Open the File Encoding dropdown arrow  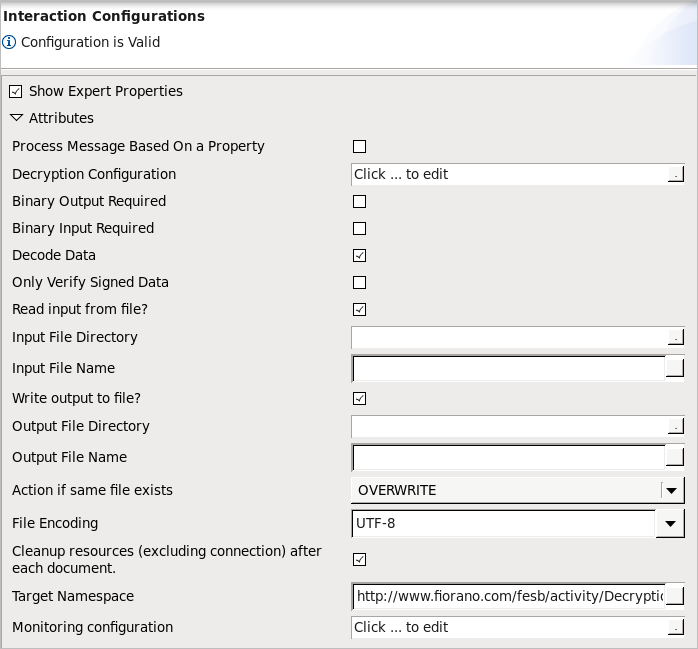pyautogui.click(x=670, y=524)
